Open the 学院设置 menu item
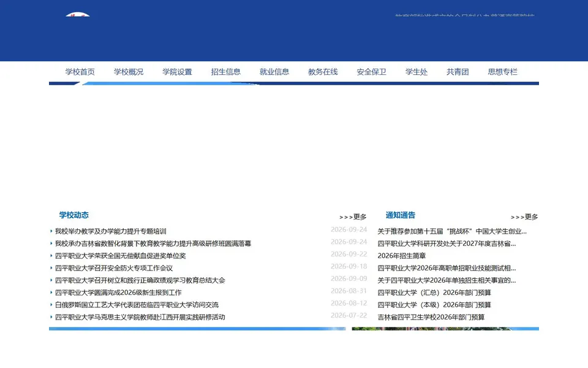The image size is (588, 368). [177, 72]
